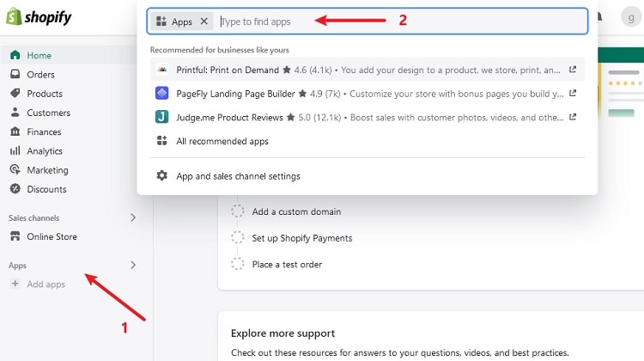The image size is (644, 361).
Task: Click the Apps grid icon in search bar
Action: (161, 21)
